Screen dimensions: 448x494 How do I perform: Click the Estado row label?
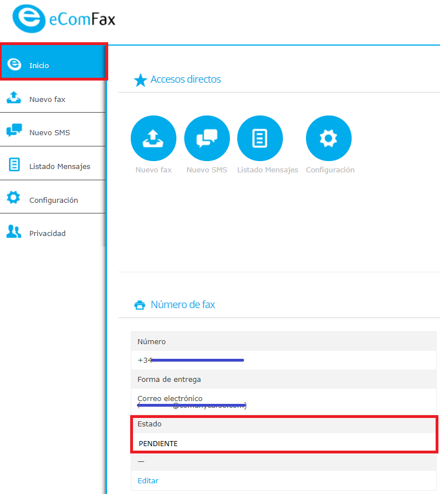(x=149, y=424)
